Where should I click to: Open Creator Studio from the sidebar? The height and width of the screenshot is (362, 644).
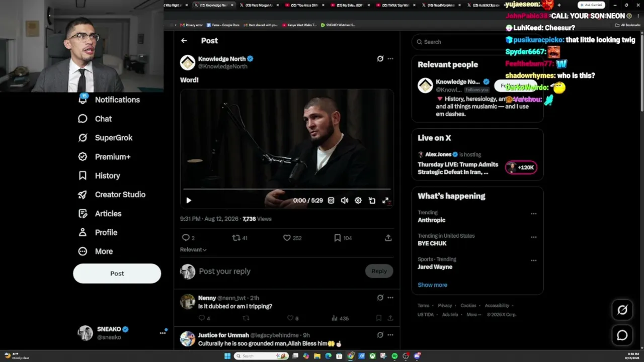coord(112,195)
